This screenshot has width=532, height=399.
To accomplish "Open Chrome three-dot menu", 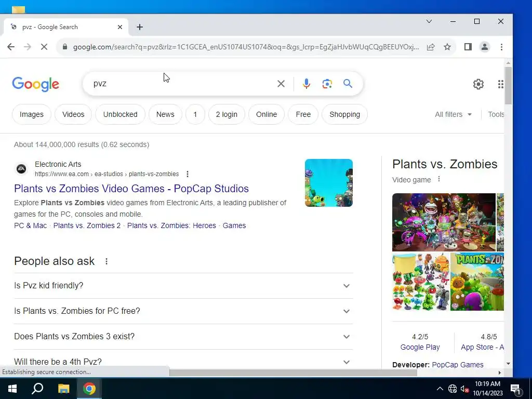I will click(x=501, y=47).
